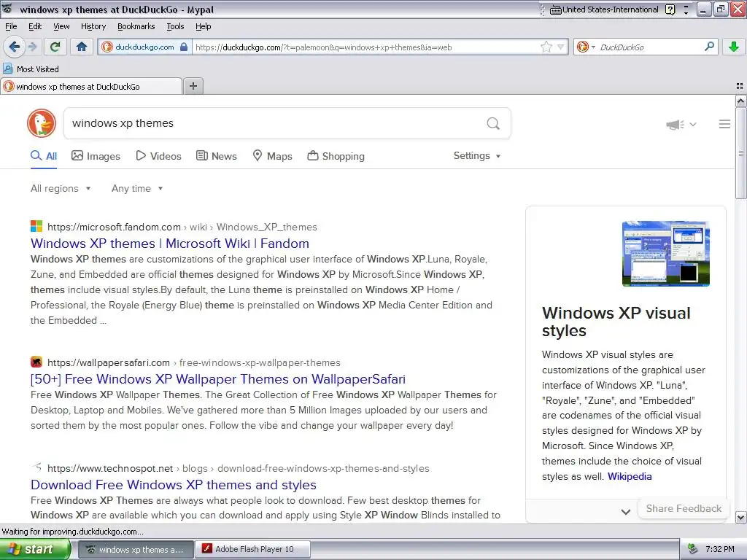Click the Share Feedback button
747x560 pixels.
[683, 508]
